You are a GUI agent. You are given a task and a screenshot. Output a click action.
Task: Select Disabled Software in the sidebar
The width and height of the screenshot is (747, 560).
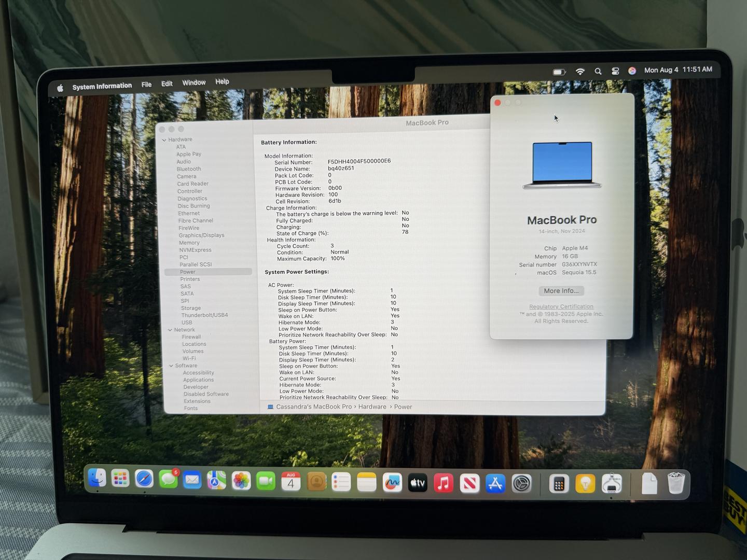point(206,394)
